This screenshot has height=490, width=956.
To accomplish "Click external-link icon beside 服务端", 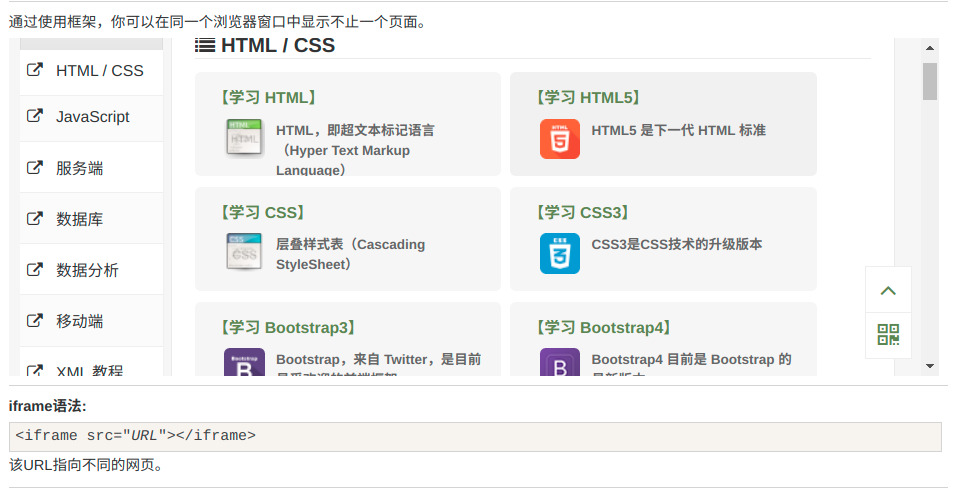I will 35,167.
